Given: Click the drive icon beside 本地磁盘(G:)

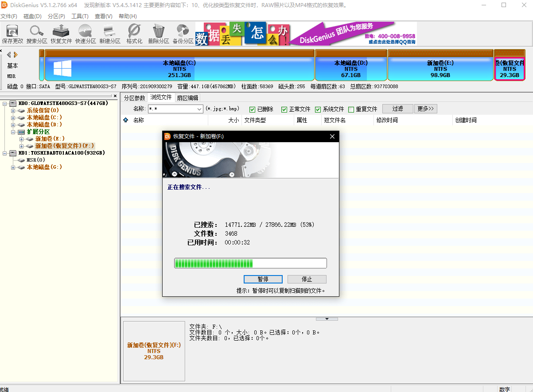Looking at the screenshot, I should [x=22, y=167].
